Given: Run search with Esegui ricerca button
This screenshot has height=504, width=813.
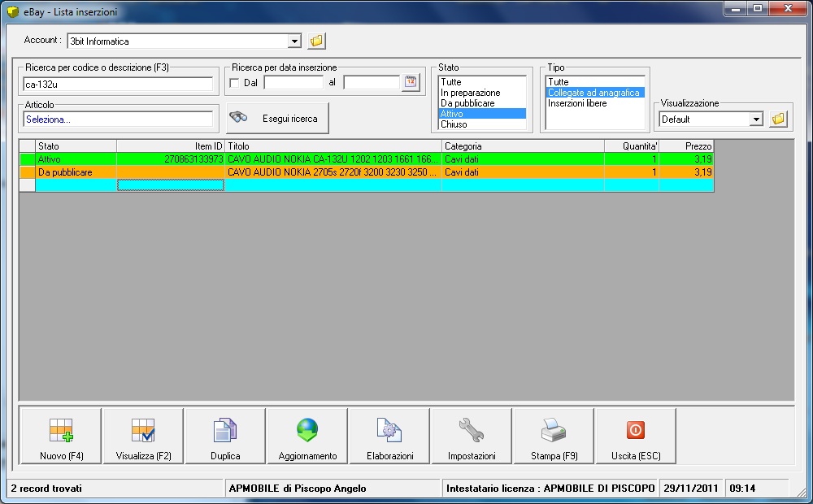Looking at the screenshot, I should point(277,118).
